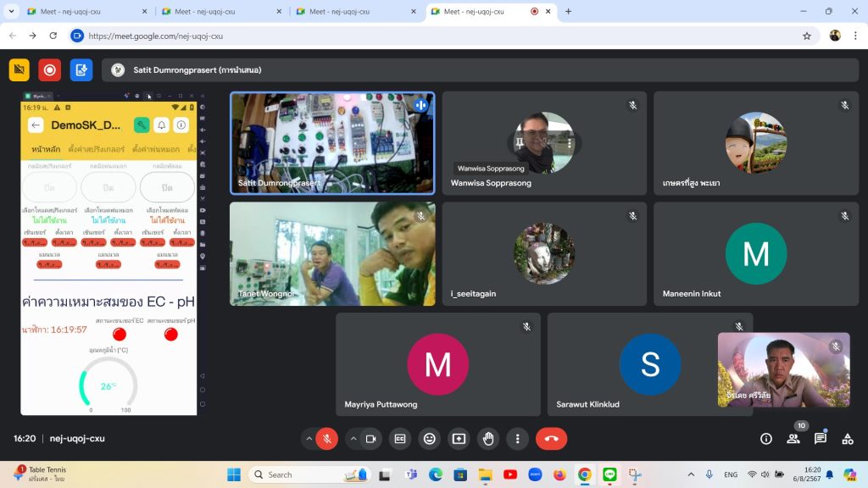This screenshot has height=488, width=868.
Task: Show hidden icons in the system tray
Action: click(691, 474)
